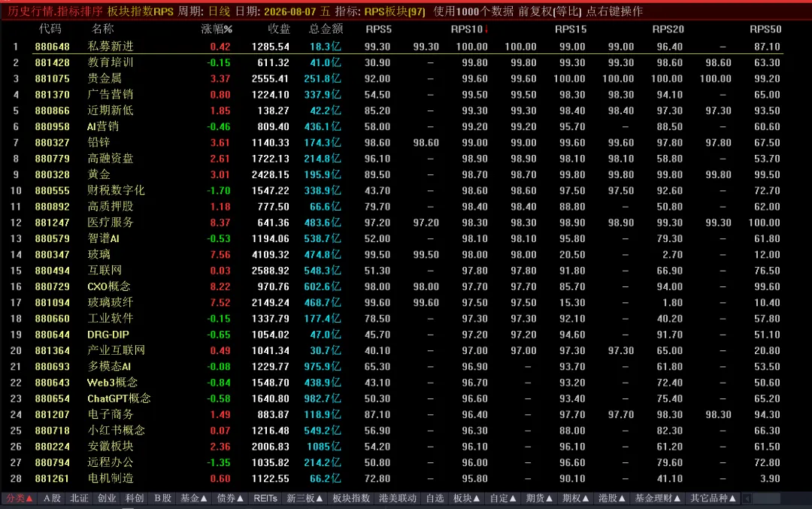Sort by the RPS5 column header
Screen dimensions: 812x509
[378, 29]
